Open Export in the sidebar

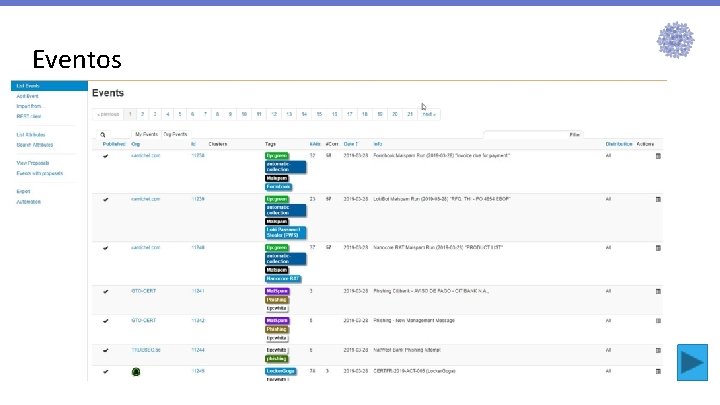point(23,191)
